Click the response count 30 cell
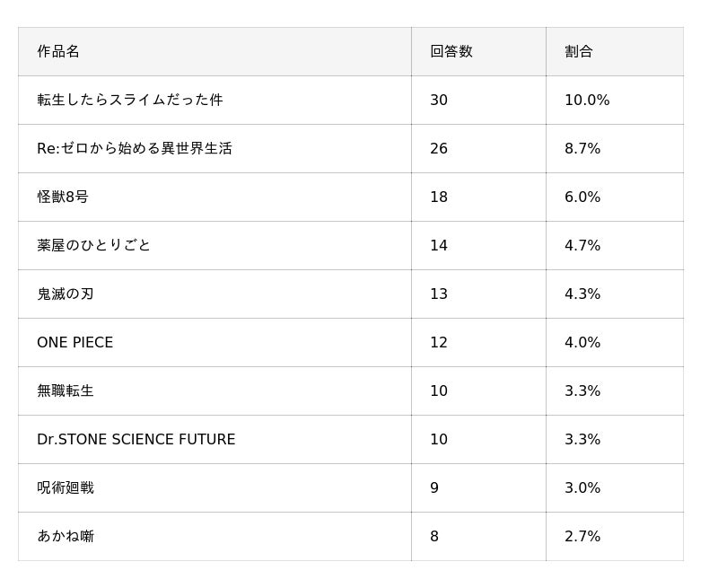Screen dimensions: 718x588 (x=439, y=100)
